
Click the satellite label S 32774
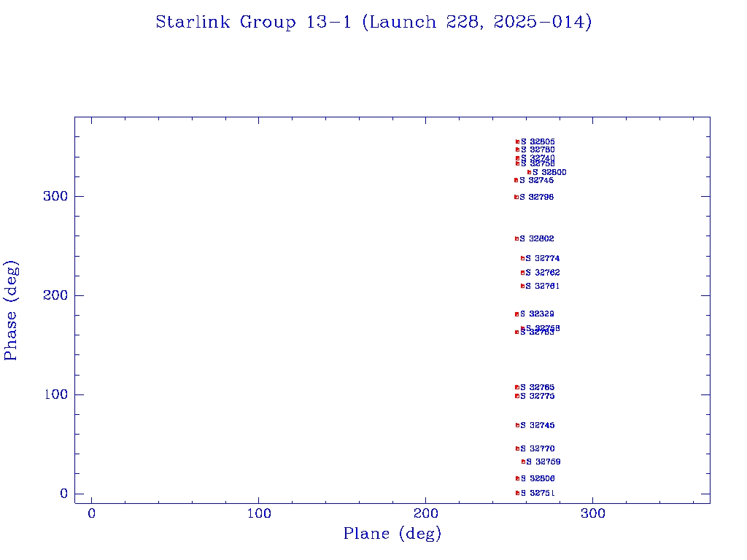543,258
